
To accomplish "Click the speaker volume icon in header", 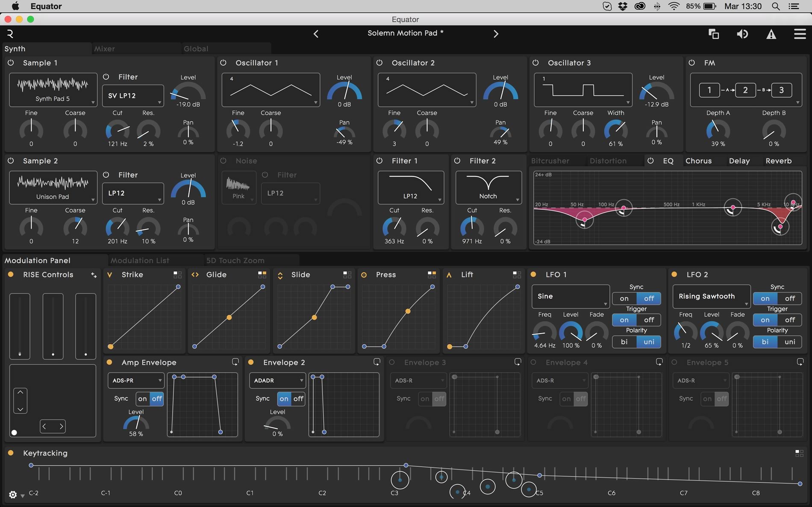I will point(742,34).
